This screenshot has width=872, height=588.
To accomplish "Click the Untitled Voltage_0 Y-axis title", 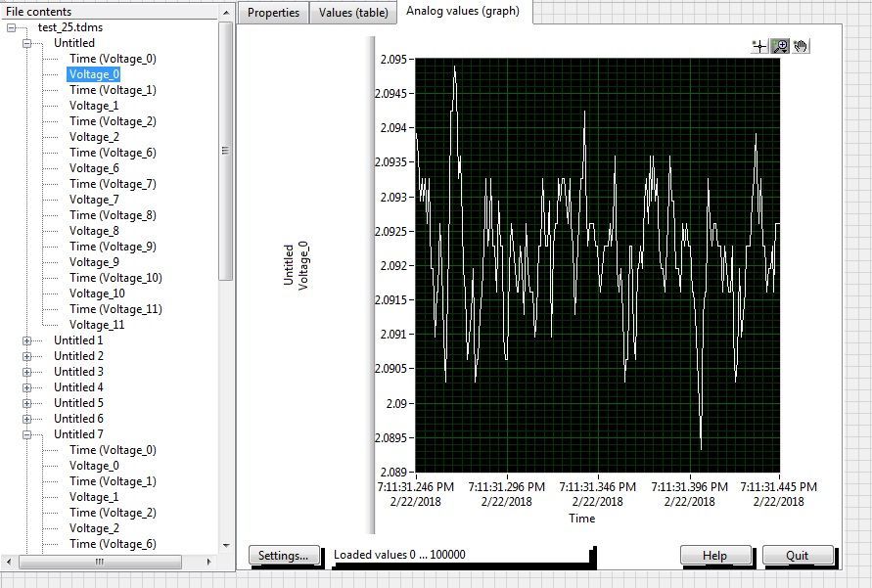I will click(296, 265).
